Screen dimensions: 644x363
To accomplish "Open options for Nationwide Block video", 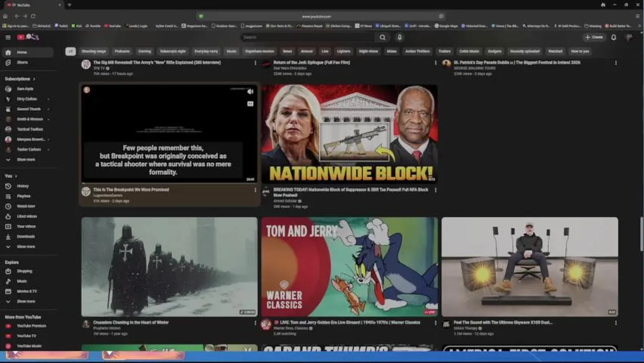I will 435,190.
